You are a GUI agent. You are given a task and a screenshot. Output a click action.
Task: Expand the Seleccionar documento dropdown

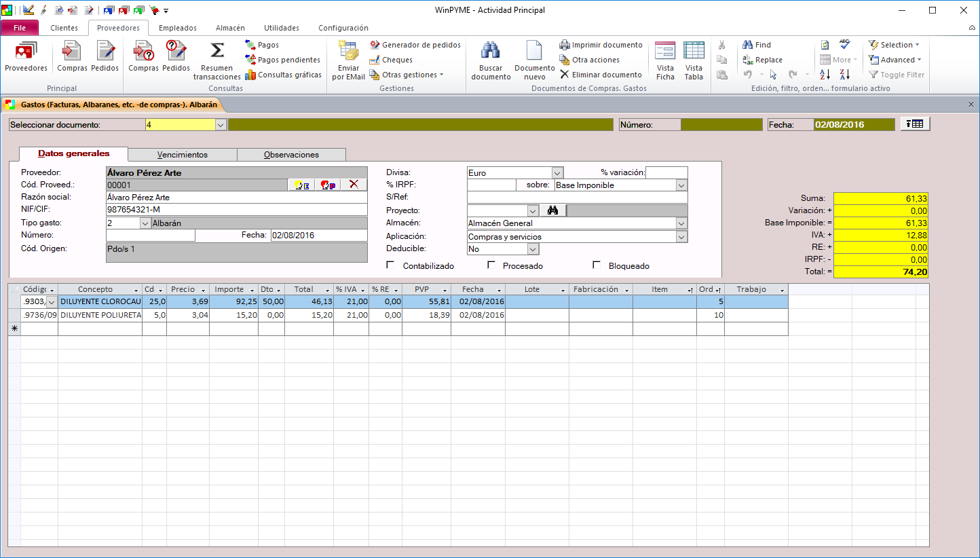point(220,125)
